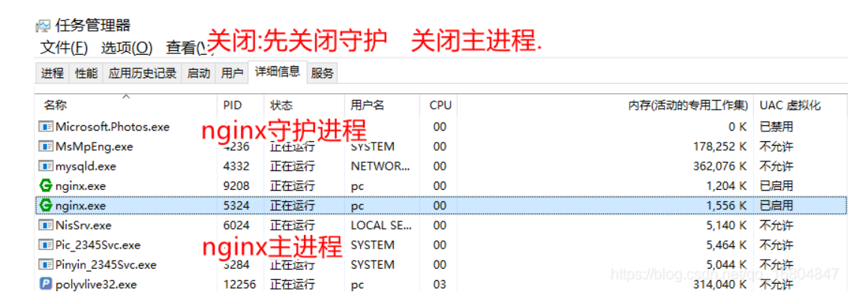The height and width of the screenshot is (304, 868).
Task: Click the NisSrv.exe process icon
Action: [46, 225]
